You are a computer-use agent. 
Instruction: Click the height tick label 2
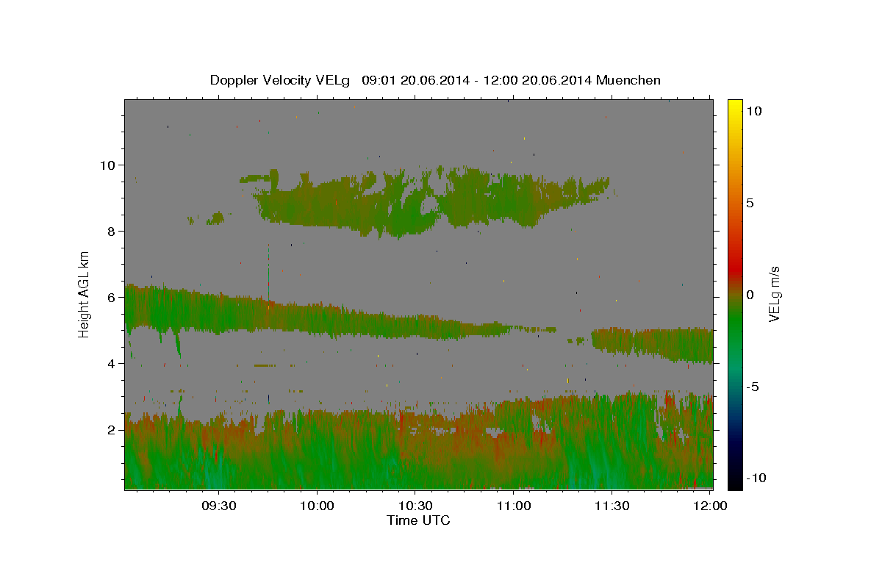[111, 429]
